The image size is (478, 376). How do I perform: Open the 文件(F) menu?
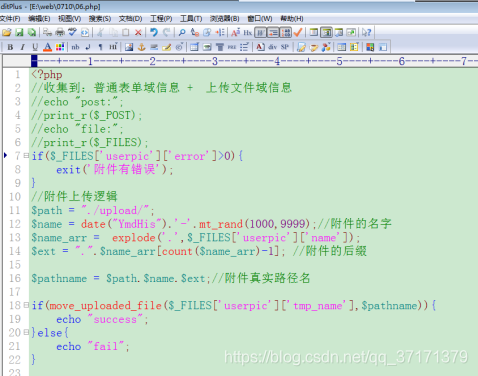10,19
